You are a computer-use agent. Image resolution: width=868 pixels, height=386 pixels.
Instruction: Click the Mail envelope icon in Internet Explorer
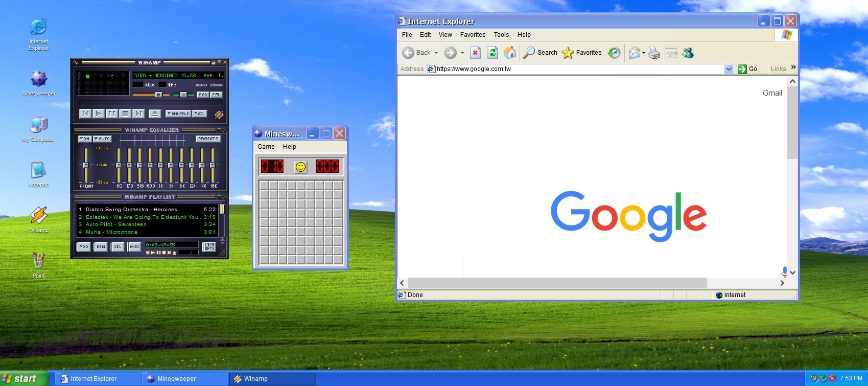pos(634,53)
